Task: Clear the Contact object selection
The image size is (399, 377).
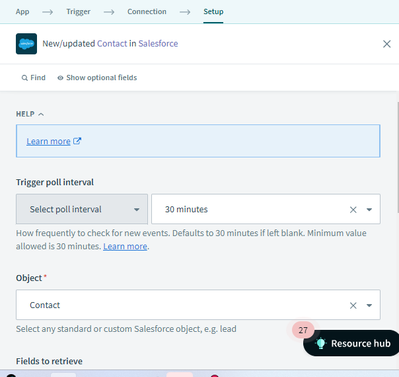Action: (353, 305)
